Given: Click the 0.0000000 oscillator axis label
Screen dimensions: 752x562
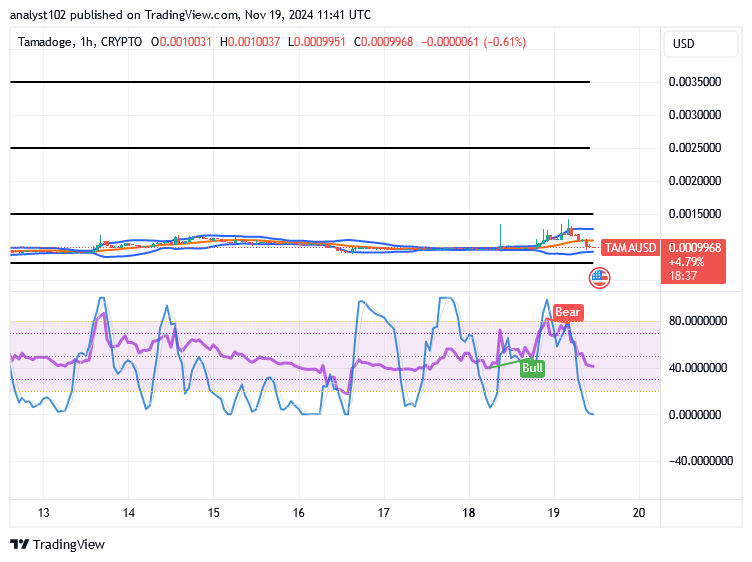Looking at the screenshot, I should point(695,415).
